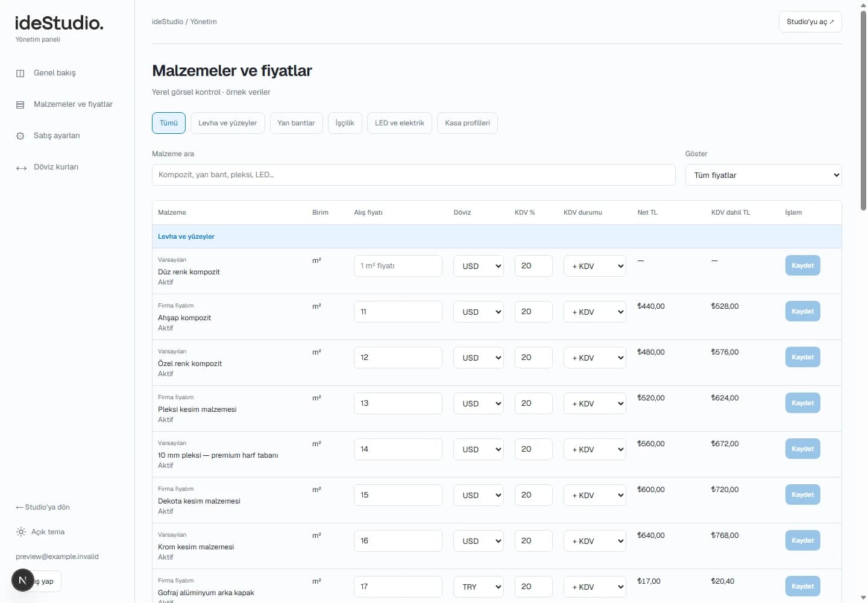Click Studio'yu aç button
This screenshot has width=868, height=603.
point(810,22)
